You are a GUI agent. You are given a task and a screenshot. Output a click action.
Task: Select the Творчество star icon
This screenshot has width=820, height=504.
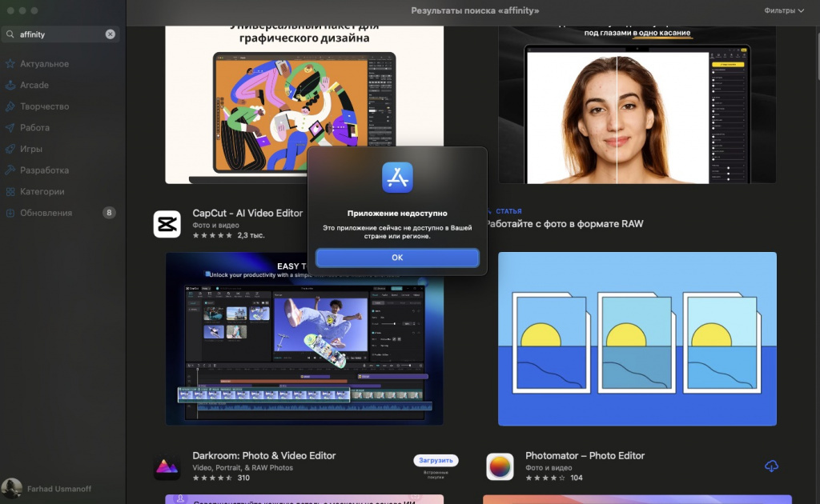coord(10,106)
